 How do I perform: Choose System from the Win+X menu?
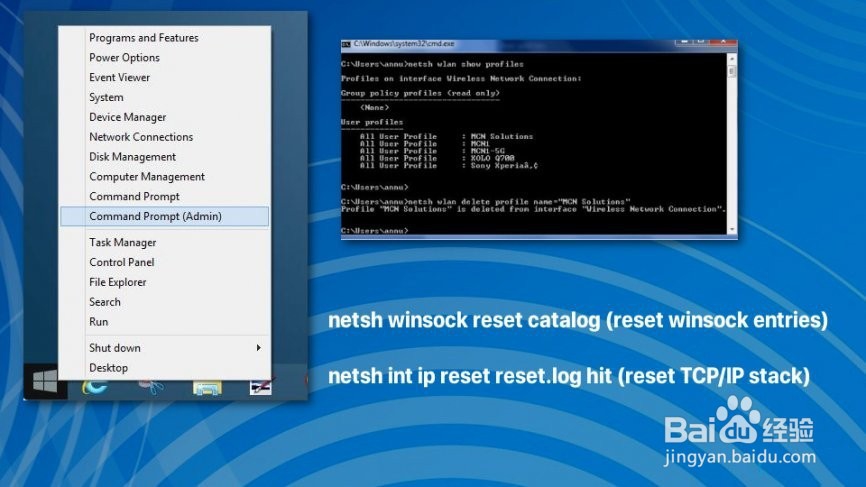(x=165, y=97)
